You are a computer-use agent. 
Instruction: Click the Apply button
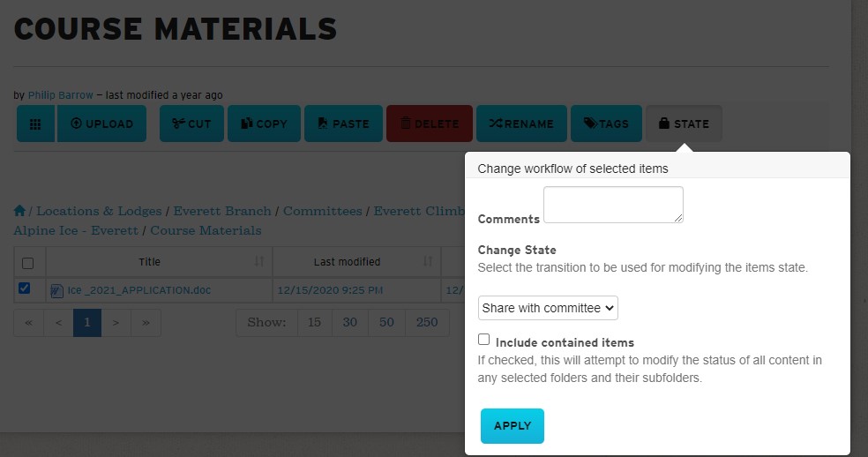pos(512,426)
